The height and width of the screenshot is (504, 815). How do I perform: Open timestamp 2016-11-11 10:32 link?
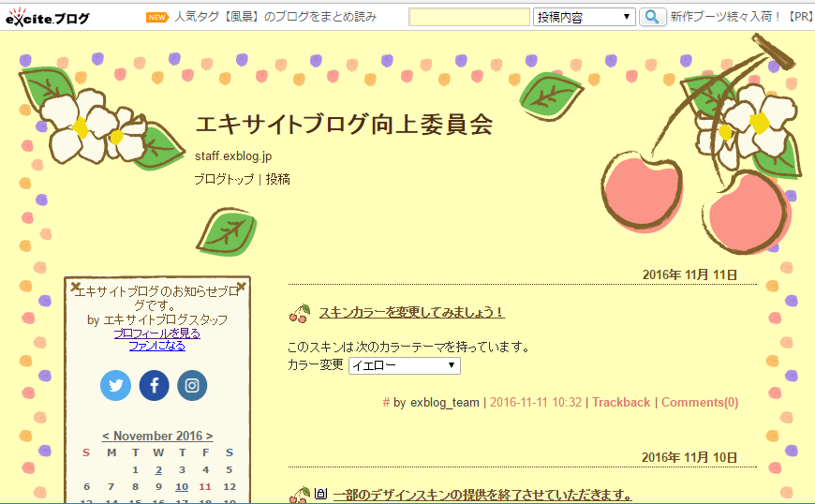(x=536, y=402)
